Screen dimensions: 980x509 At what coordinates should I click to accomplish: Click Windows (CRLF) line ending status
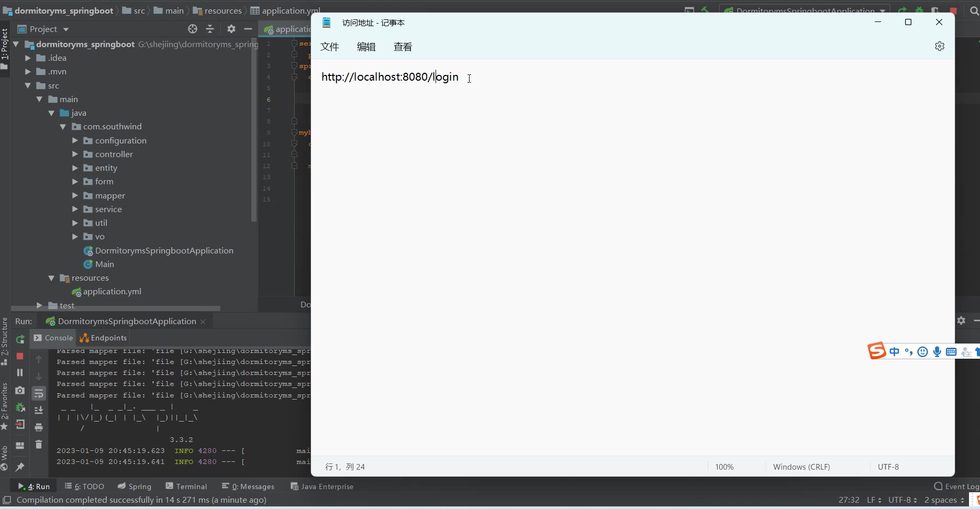[x=801, y=467]
